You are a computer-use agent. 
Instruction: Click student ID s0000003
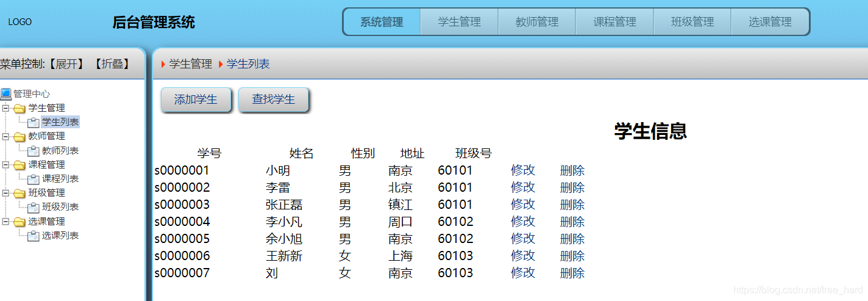coord(182,205)
